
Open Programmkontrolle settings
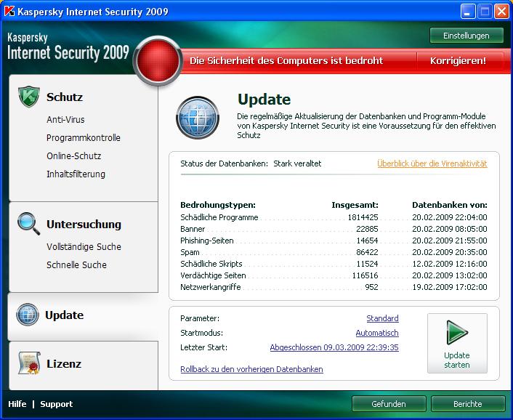pos(84,138)
